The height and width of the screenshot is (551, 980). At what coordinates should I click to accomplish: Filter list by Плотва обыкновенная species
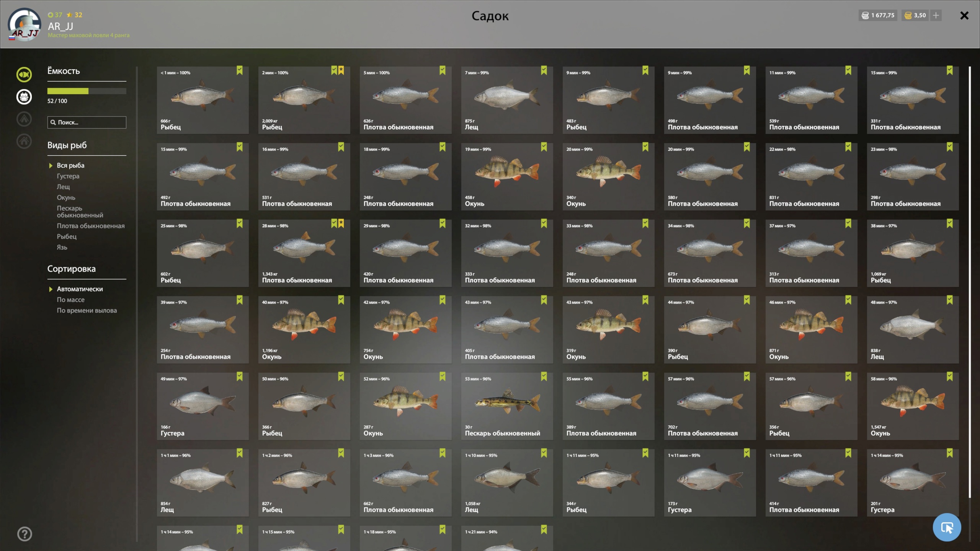pyautogui.click(x=91, y=226)
